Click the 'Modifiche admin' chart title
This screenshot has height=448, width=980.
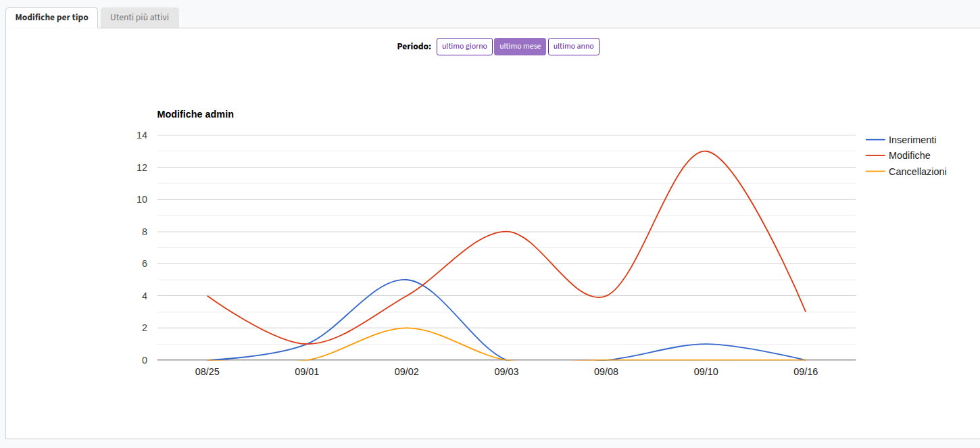click(x=195, y=114)
